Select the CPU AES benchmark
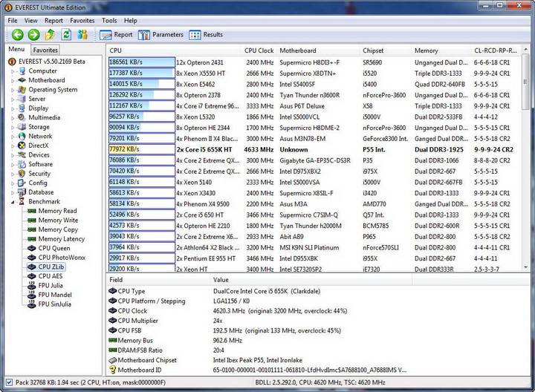Image resolution: width=535 pixels, height=392 pixels. coord(51,276)
